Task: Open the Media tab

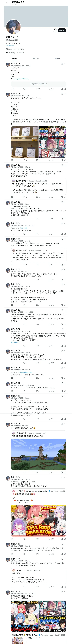Action: point(57,58)
